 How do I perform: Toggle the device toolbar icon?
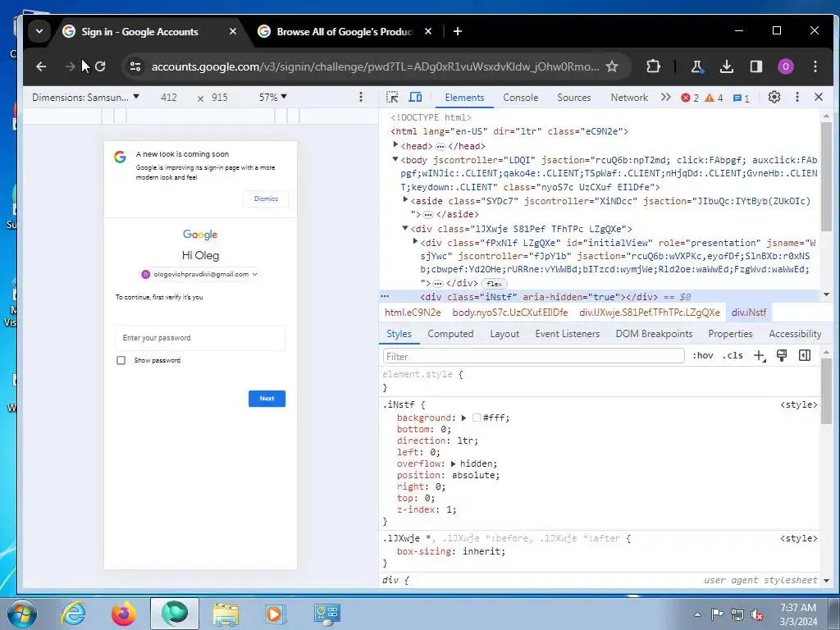point(415,97)
